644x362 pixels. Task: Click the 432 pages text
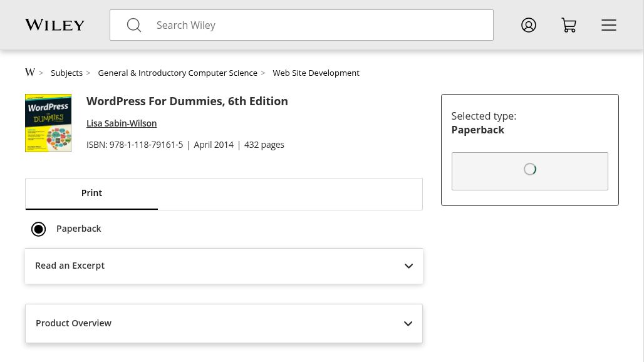pos(264,145)
